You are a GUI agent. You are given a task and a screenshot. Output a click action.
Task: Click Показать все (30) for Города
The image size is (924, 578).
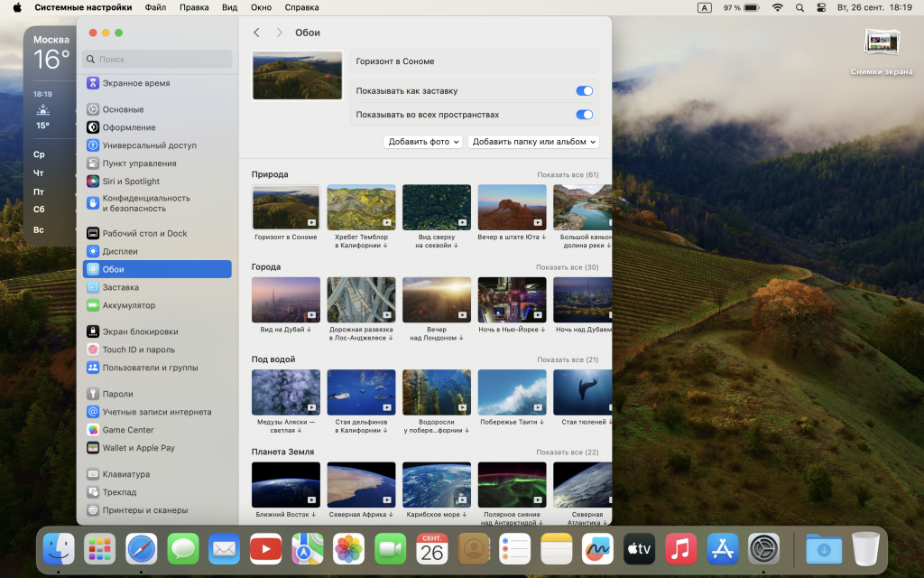(x=567, y=267)
